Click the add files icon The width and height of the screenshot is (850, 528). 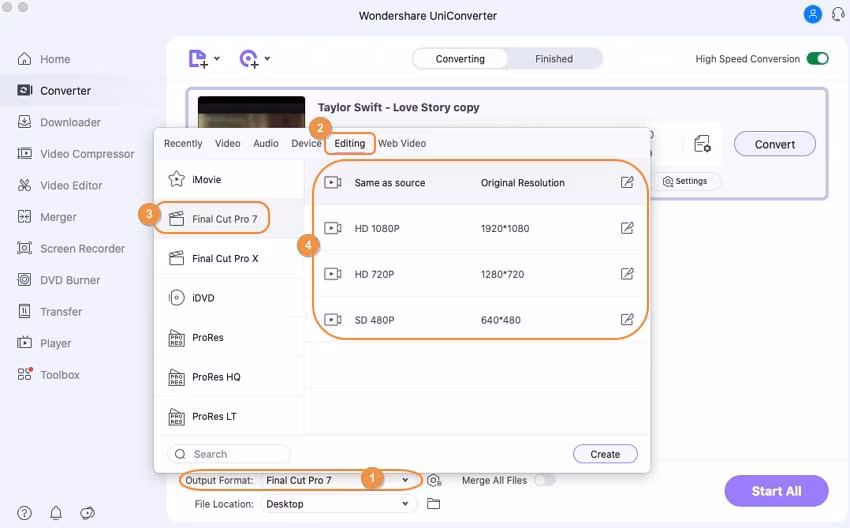[198, 59]
